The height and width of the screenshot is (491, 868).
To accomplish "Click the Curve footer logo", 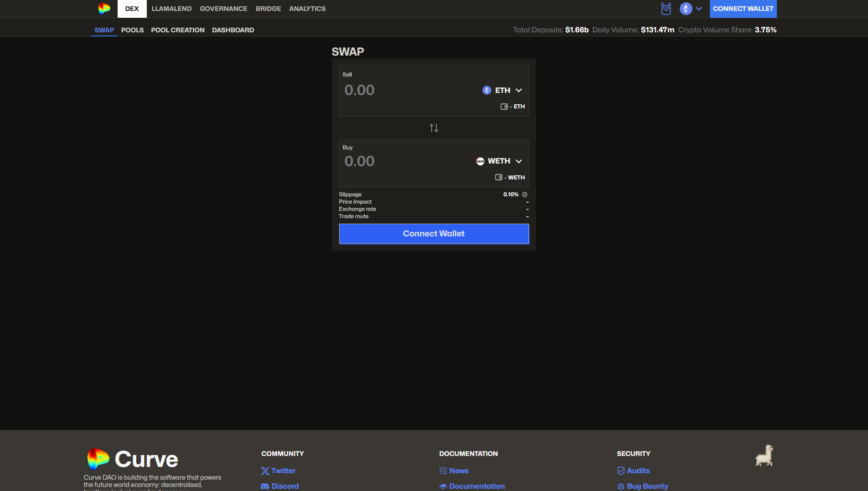I will coord(133,459).
